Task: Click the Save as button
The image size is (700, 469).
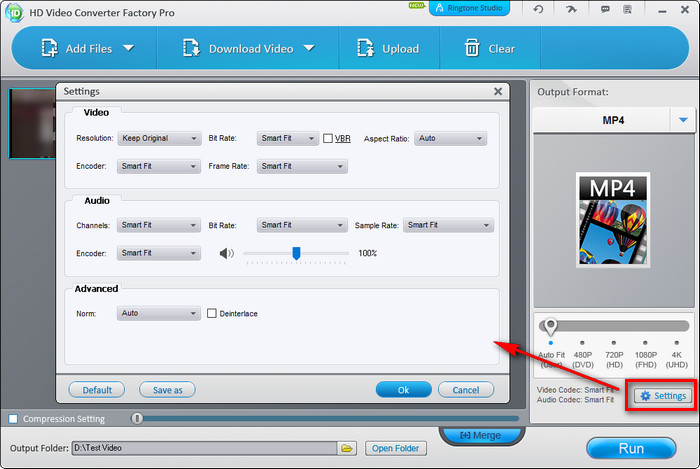Action: tap(167, 390)
